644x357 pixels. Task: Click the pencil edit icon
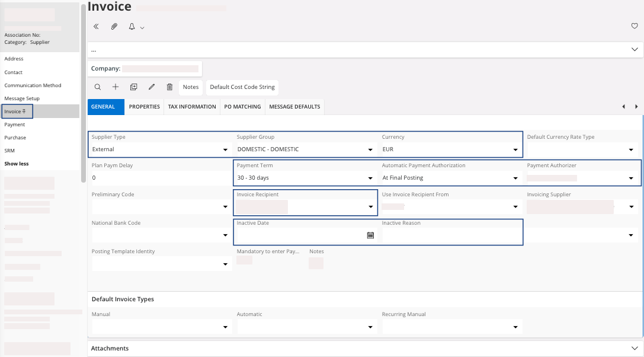(152, 87)
